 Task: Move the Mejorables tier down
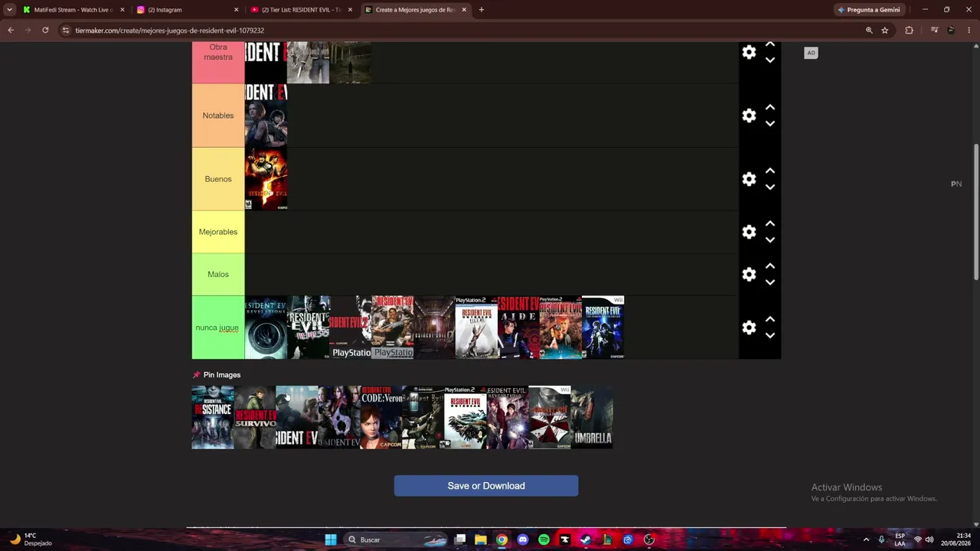[x=770, y=240]
